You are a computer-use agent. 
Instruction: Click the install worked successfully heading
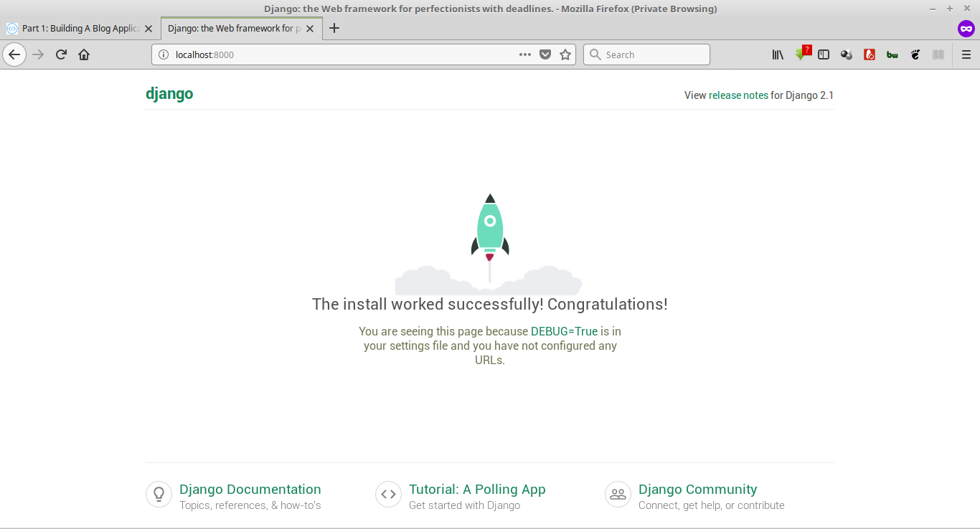tap(490, 304)
